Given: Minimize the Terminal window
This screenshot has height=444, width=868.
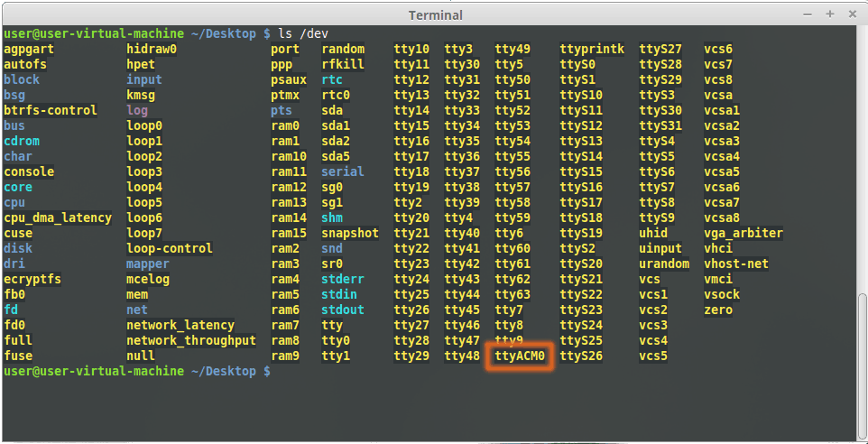Looking at the screenshot, I should (x=808, y=14).
